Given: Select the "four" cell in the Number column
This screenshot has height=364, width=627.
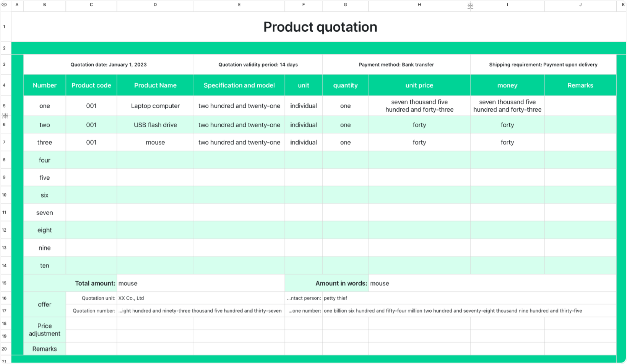Looking at the screenshot, I should click(45, 160).
